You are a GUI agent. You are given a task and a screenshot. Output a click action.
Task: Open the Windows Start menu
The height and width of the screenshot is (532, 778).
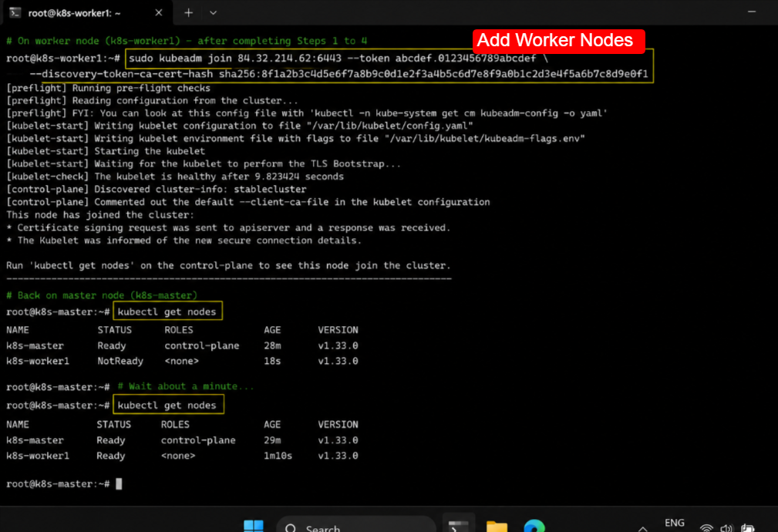254,526
